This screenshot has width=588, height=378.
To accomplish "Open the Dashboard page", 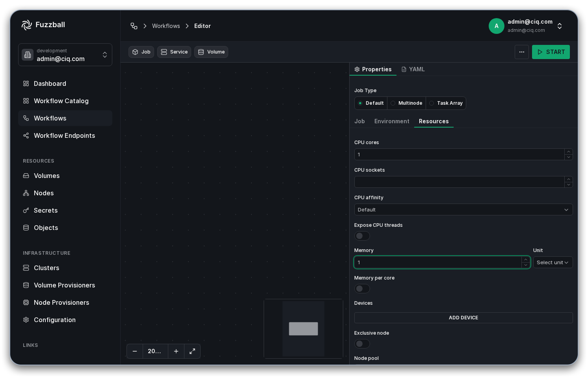I will coord(65,83).
